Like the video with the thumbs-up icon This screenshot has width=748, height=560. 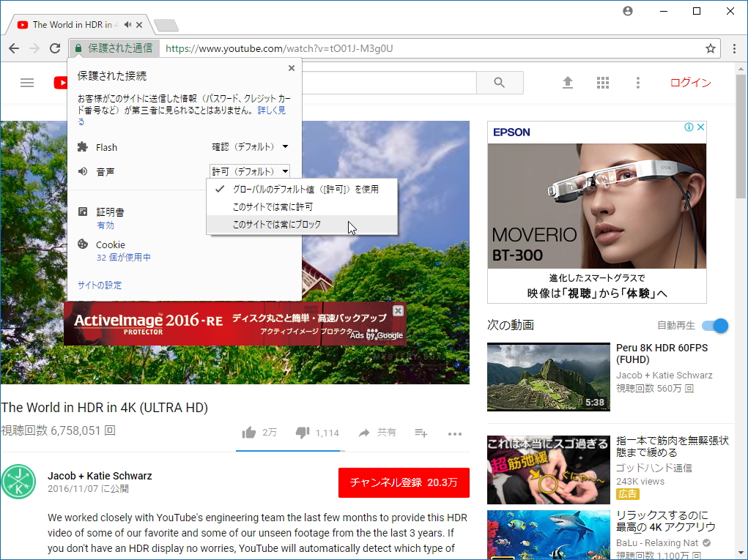pyautogui.click(x=248, y=433)
